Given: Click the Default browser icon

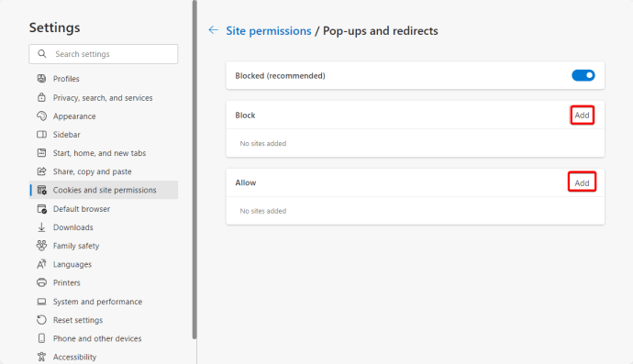Looking at the screenshot, I should pyautogui.click(x=41, y=209).
